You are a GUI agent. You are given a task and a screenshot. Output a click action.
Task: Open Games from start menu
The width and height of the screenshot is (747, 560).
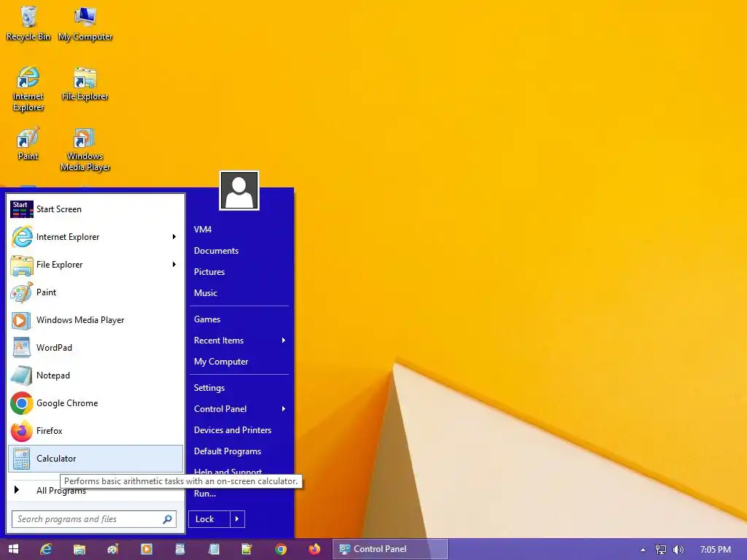[x=206, y=319]
